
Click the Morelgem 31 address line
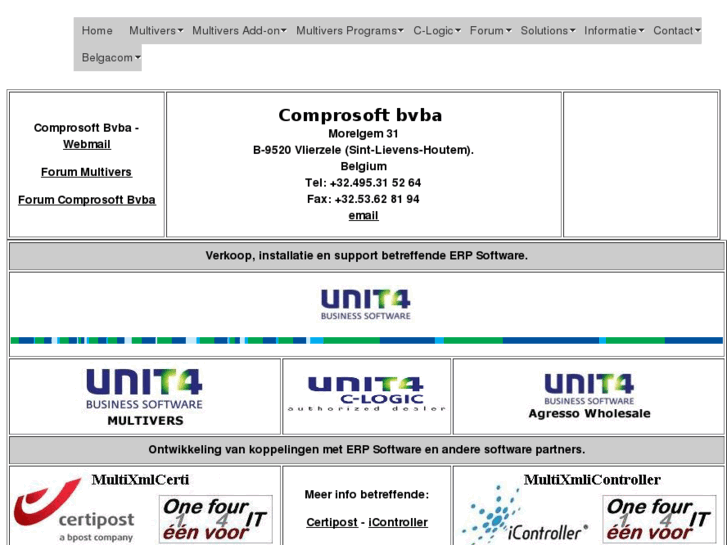[x=363, y=134]
